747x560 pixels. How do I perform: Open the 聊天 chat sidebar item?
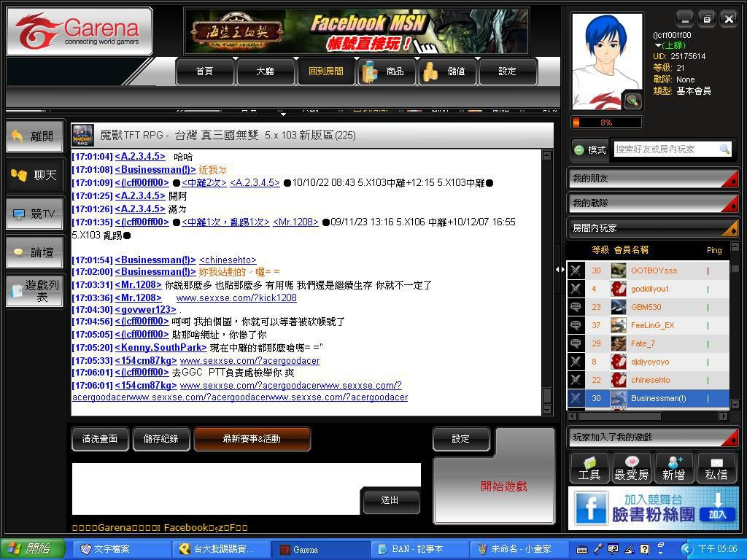point(35,175)
